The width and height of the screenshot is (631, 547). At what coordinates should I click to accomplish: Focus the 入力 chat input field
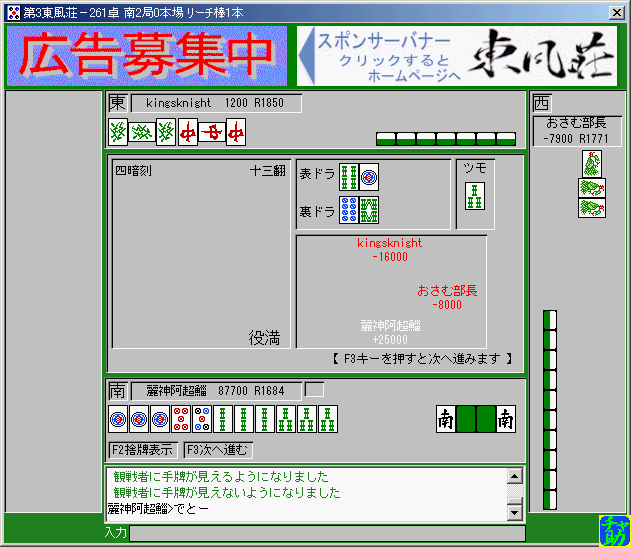tap(326, 533)
